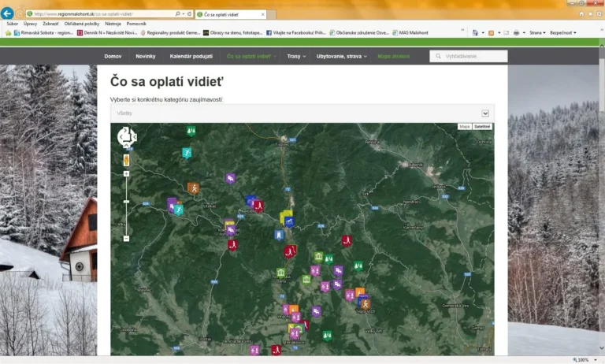Open the Bezpečnosť command bar dropdown

click(x=563, y=33)
